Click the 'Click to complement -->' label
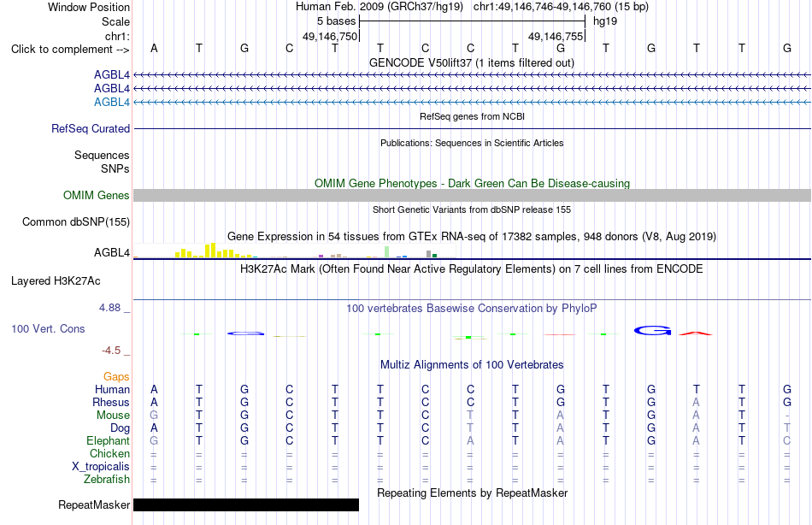This screenshot has height=525, width=812. pyautogui.click(x=70, y=50)
